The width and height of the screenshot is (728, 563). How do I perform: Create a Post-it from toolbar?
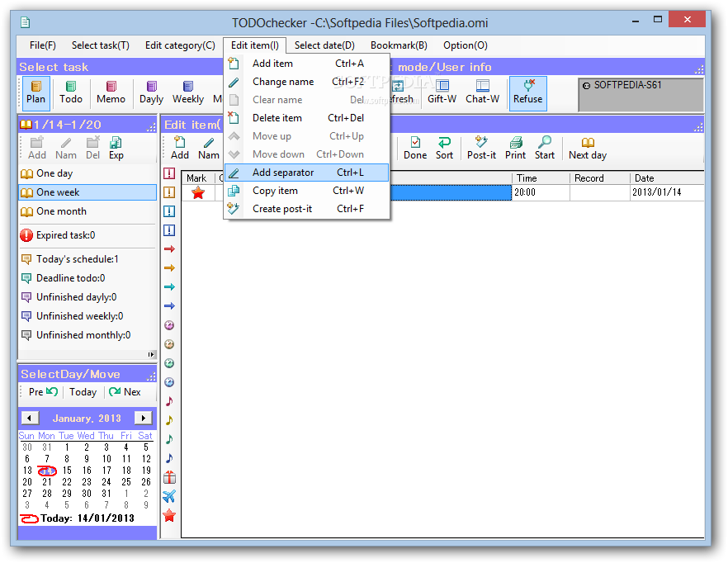[x=481, y=149]
